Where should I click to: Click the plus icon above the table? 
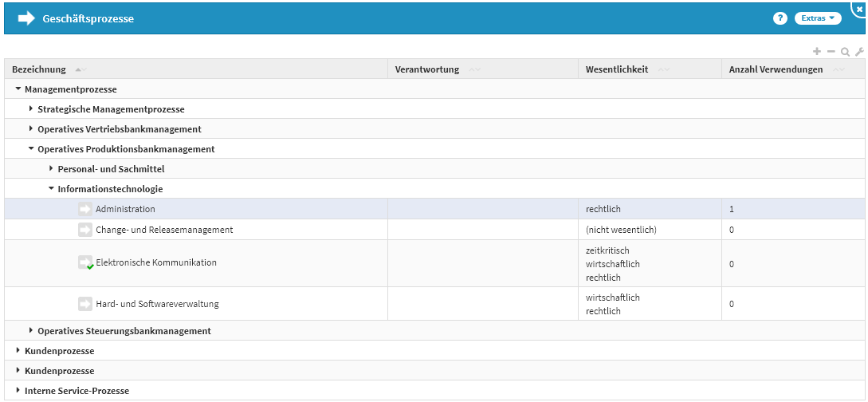tap(816, 51)
